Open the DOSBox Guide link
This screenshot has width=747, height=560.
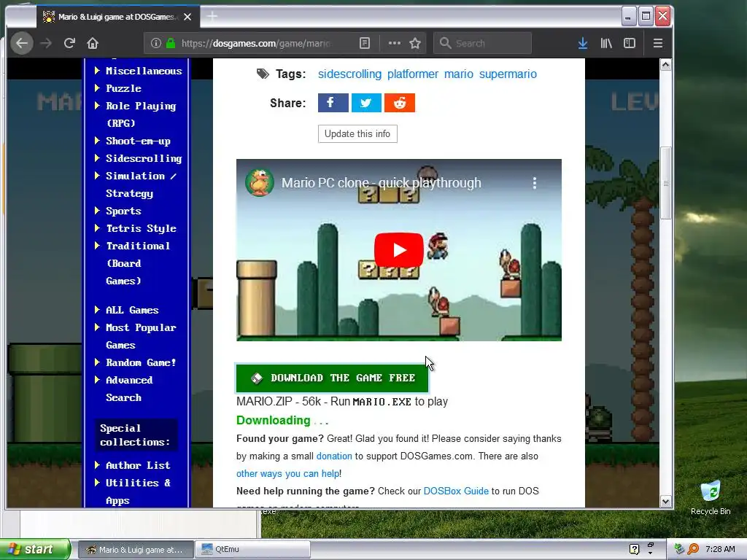click(x=456, y=491)
